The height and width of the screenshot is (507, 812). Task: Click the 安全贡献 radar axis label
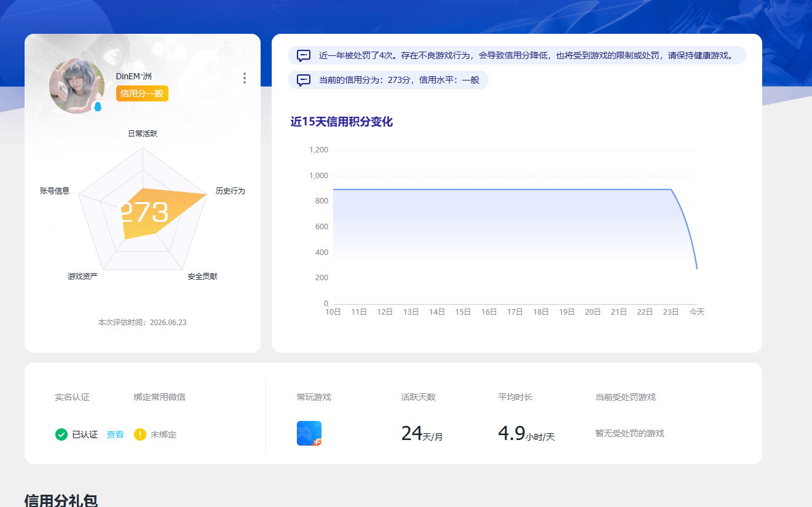(202, 277)
